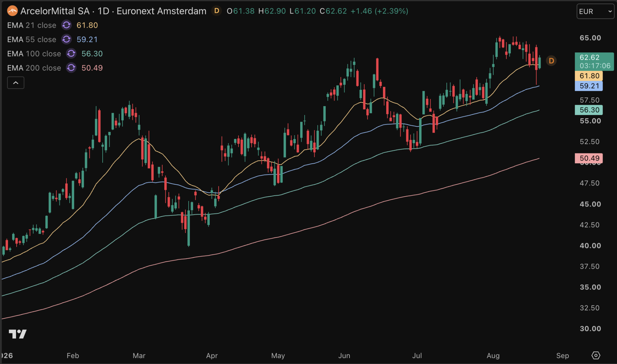The width and height of the screenshot is (617, 364).
Task: Click the Mar label on the time axis
Action: tap(139, 355)
